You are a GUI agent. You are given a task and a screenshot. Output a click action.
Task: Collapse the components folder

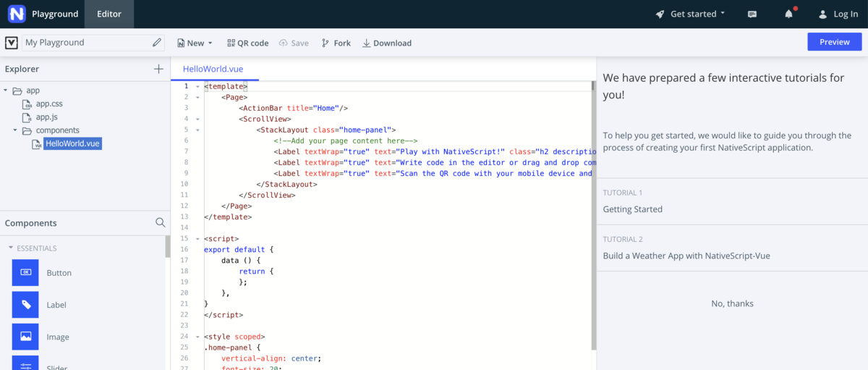tap(15, 130)
